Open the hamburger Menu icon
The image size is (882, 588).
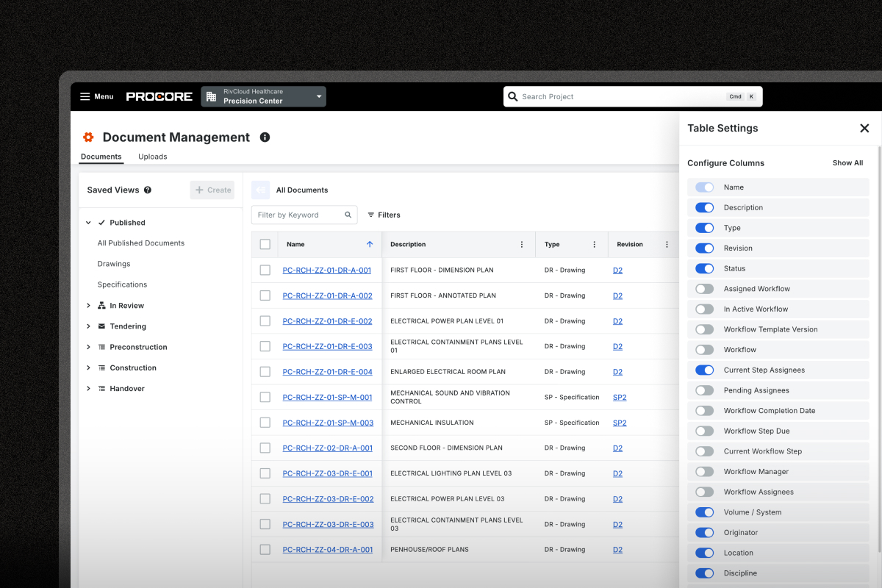[x=85, y=96]
